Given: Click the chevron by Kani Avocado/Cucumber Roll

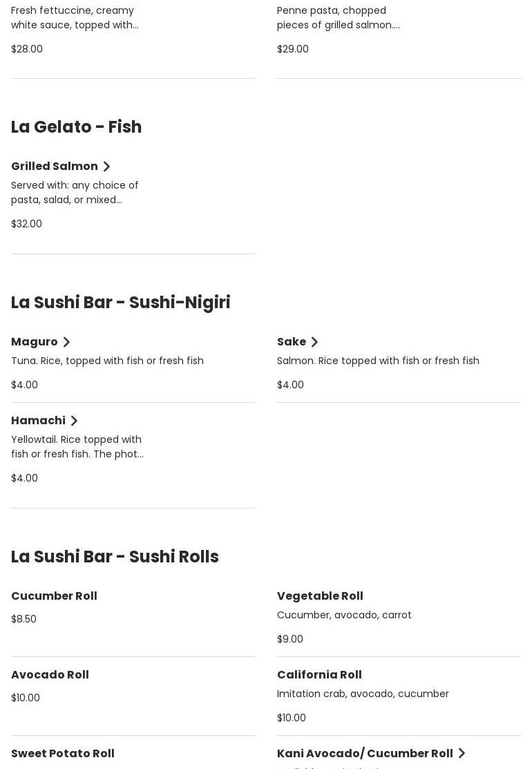Looking at the screenshot, I should (x=462, y=754).
